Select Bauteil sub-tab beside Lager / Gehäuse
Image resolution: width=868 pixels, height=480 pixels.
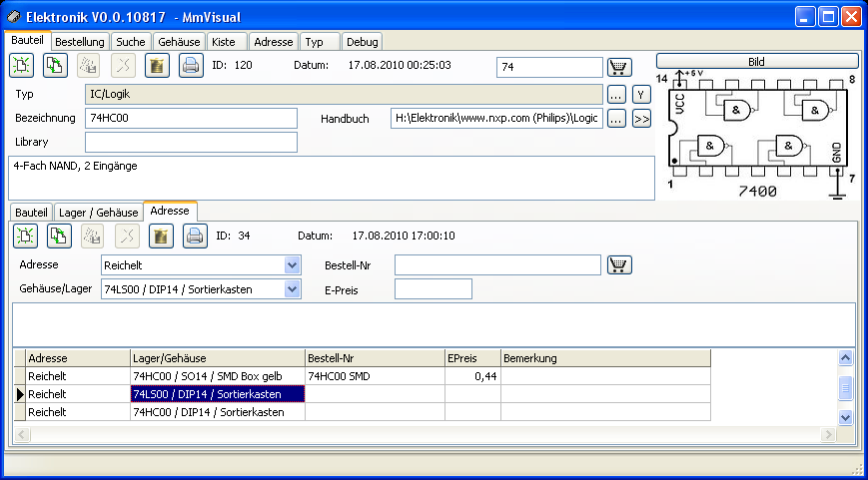click(32, 213)
